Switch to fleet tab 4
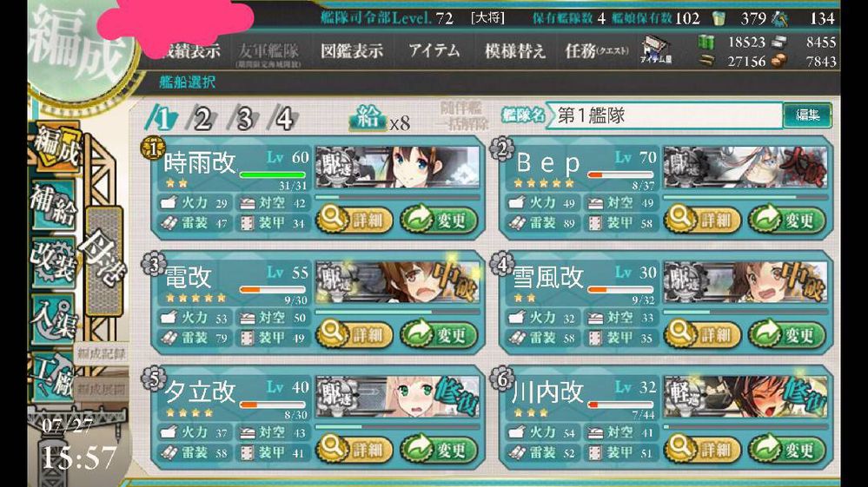Image resolution: width=868 pixels, height=487 pixels. point(283,118)
